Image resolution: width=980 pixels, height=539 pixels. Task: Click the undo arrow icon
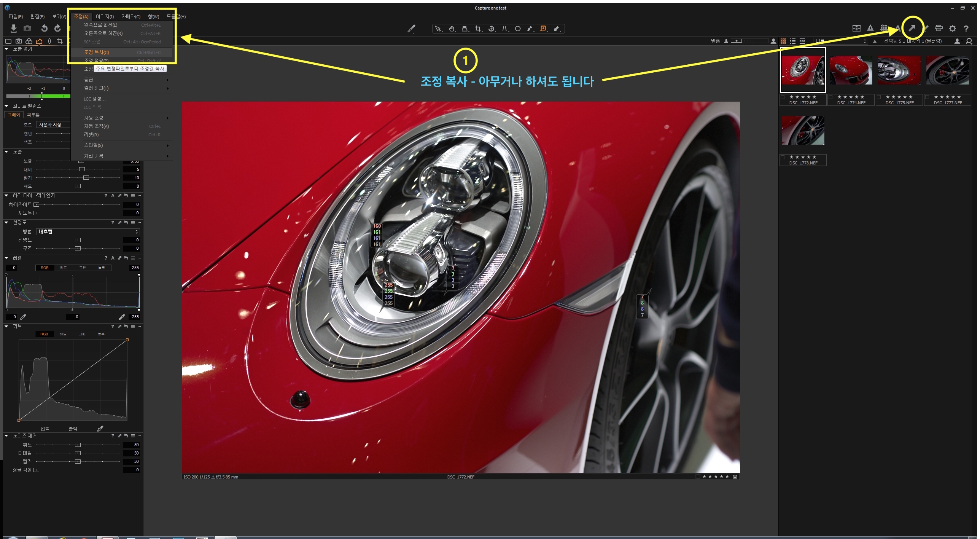point(44,28)
